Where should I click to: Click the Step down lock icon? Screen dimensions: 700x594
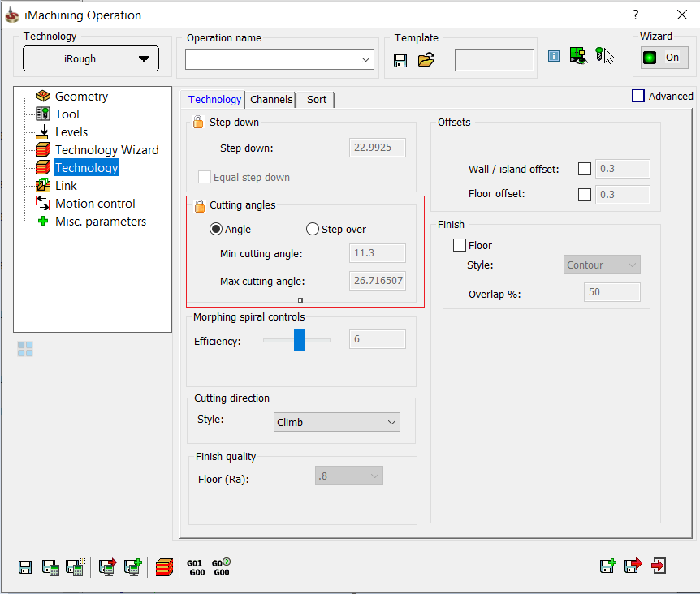198,123
